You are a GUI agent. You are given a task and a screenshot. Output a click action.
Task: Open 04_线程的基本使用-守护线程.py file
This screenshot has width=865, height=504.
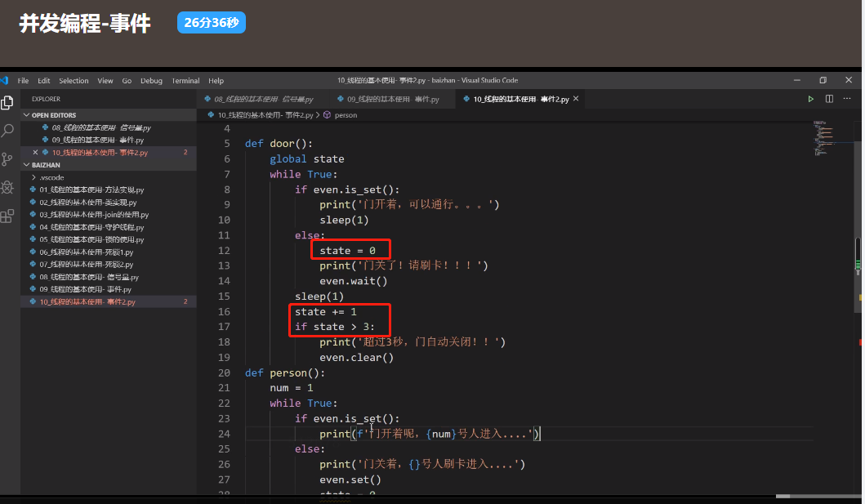(x=109, y=227)
